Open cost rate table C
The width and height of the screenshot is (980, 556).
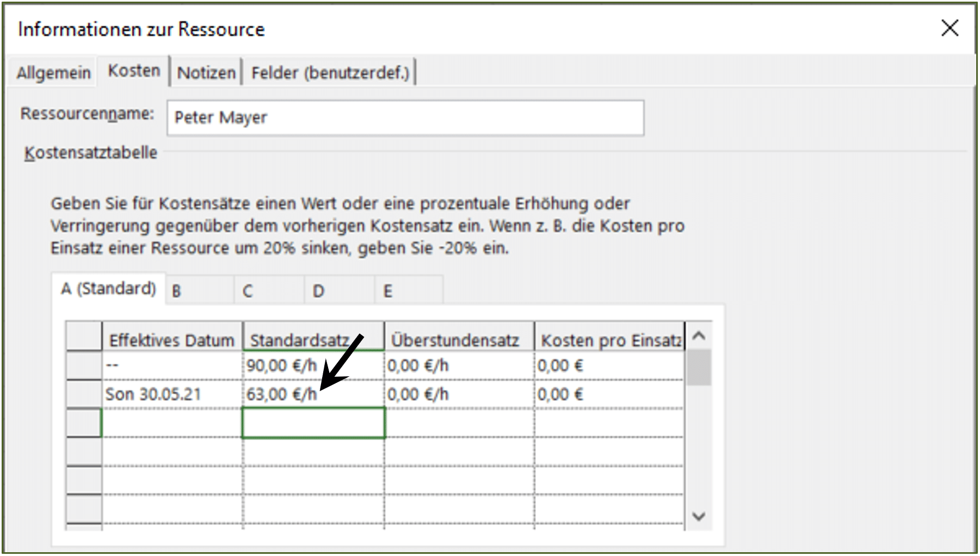(269, 290)
